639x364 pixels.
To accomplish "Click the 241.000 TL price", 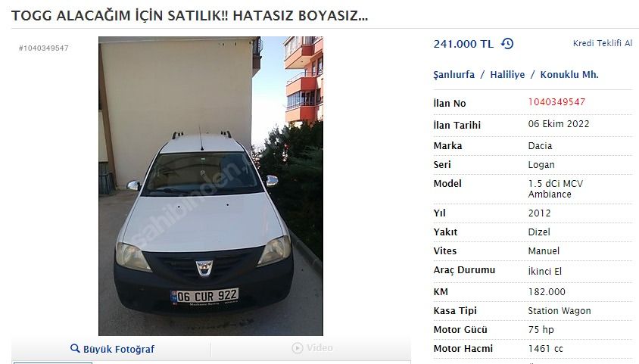I will coord(463,44).
